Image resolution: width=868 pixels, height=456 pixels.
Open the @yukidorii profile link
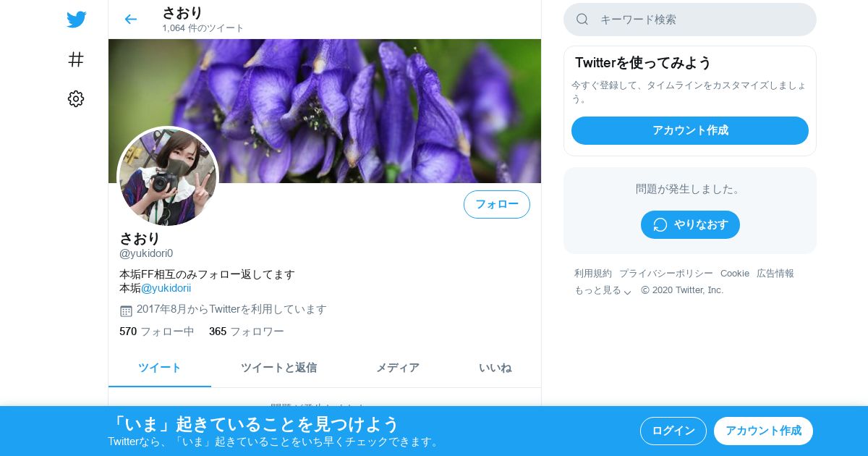click(166, 288)
